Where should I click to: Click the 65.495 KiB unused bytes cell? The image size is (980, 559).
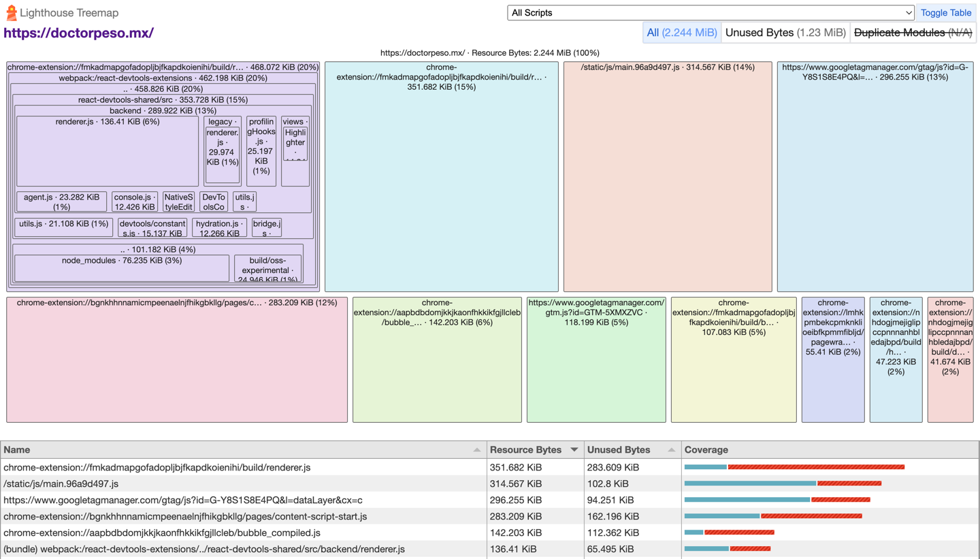[633, 549]
